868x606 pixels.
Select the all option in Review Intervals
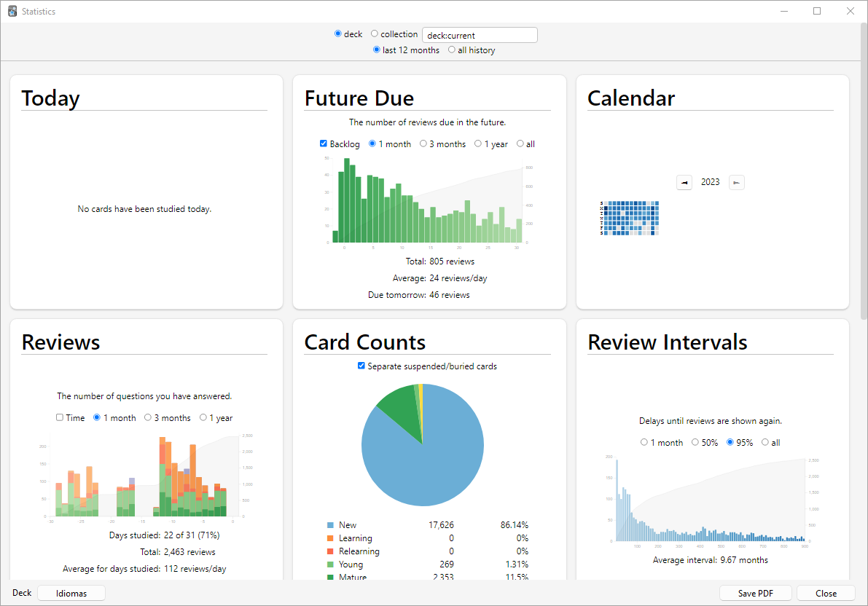point(765,441)
